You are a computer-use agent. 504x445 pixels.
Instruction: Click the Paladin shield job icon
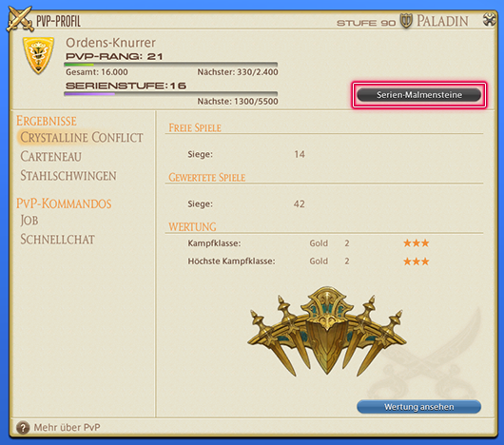click(406, 21)
